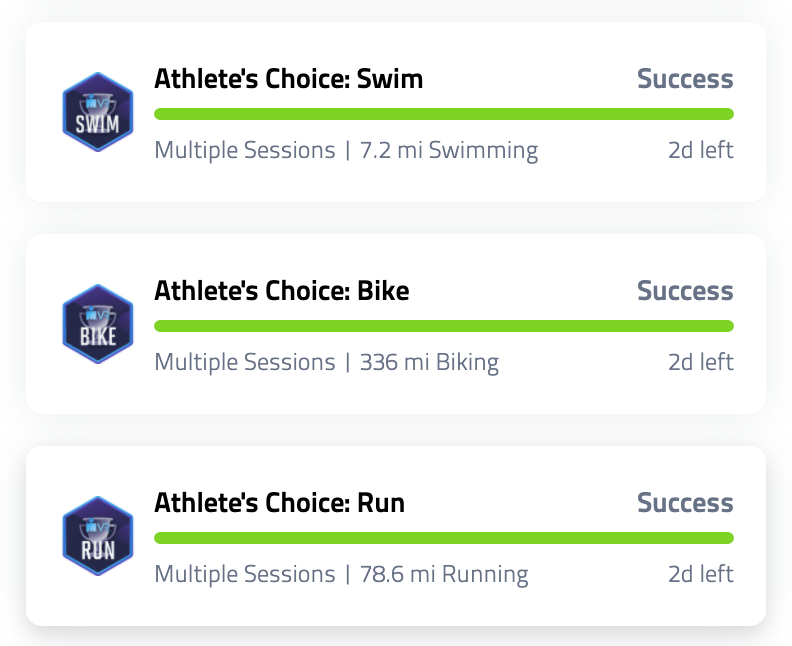Click the 78.6 mi Running text
Image resolution: width=792 pixels, height=646 pixels.
(444, 574)
